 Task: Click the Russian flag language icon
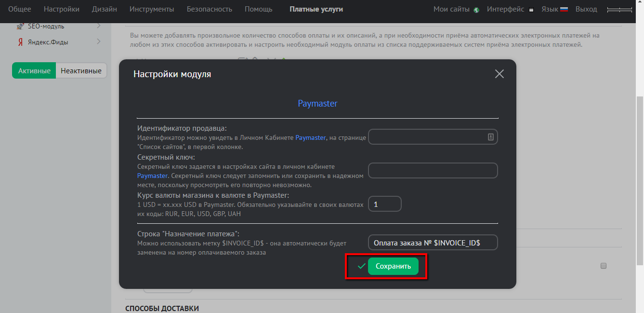pyautogui.click(x=564, y=9)
